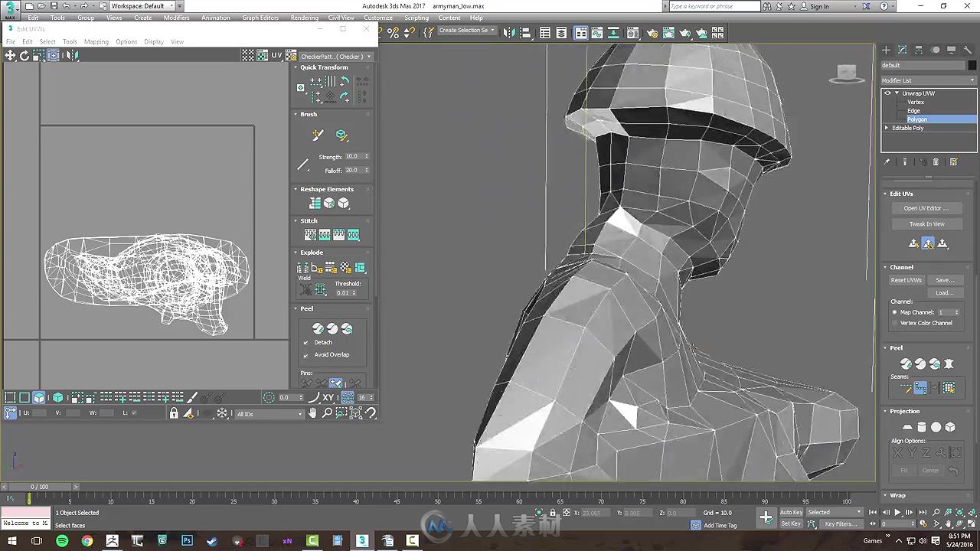Toggle Select by Element UV icon
The height and width of the screenshot is (551, 980).
58,397
